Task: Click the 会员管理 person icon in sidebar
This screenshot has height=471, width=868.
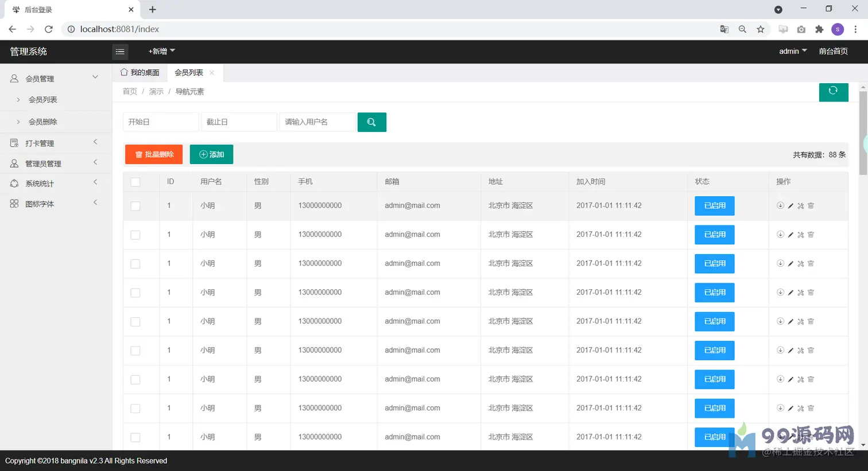Action: coord(14,78)
